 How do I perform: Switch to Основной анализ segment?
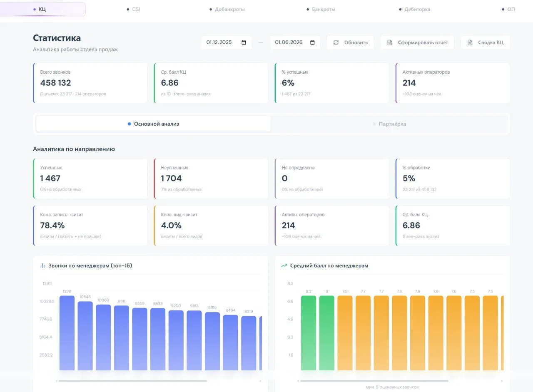(153, 124)
